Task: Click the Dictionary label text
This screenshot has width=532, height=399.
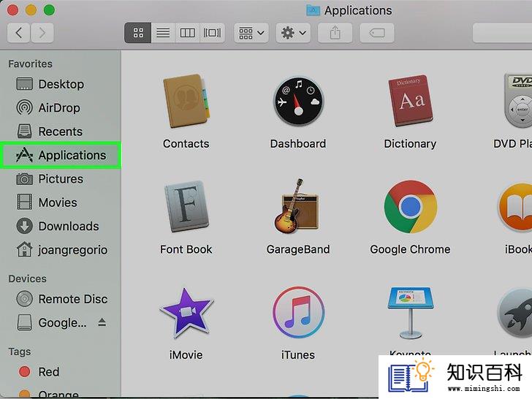Action: (410, 144)
